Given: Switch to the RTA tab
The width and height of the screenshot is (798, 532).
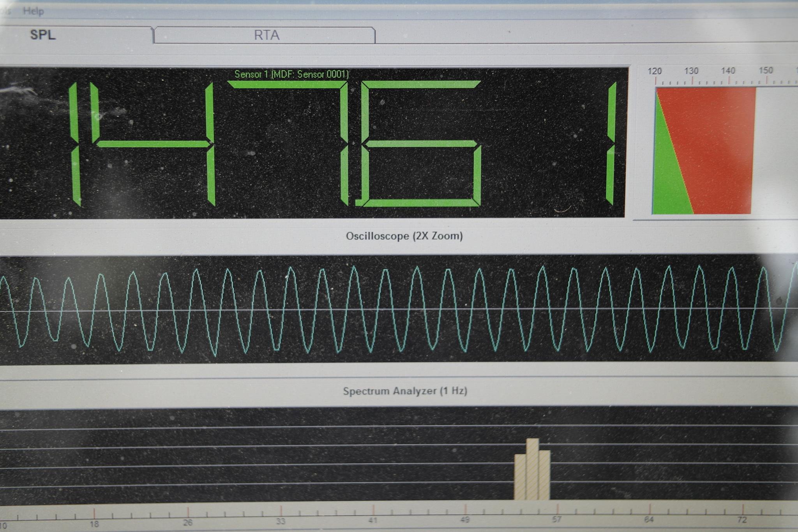Looking at the screenshot, I should click(x=266, y=35).
